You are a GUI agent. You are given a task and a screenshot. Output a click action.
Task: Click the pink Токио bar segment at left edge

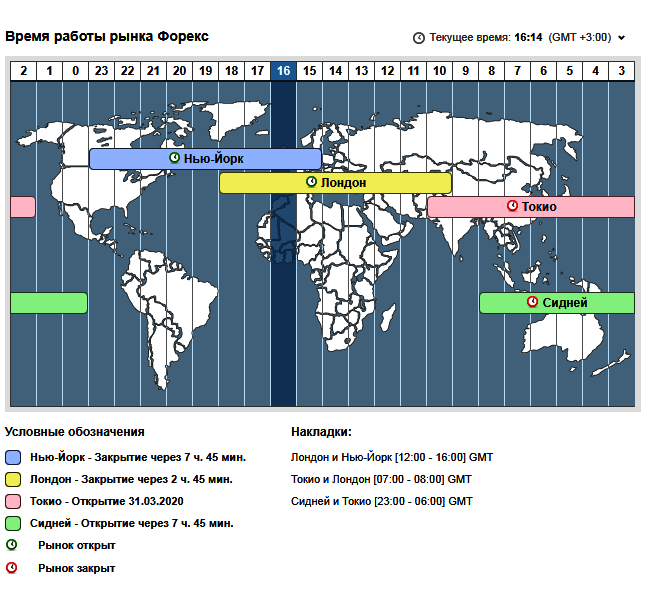coord(22,206)
